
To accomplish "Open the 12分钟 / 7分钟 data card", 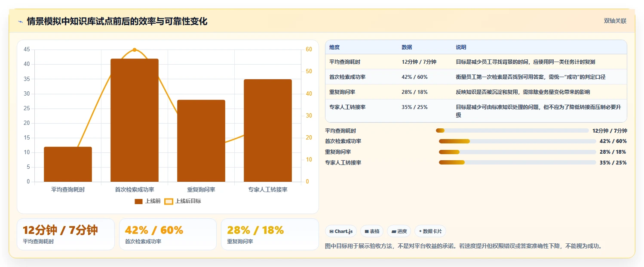I will click(66, 234).
